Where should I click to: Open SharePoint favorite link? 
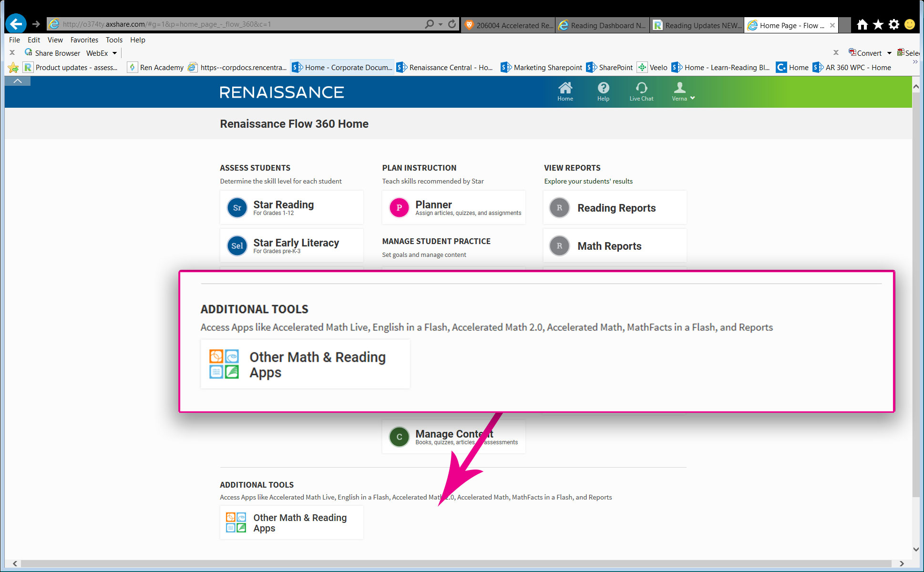click(610, 68)
